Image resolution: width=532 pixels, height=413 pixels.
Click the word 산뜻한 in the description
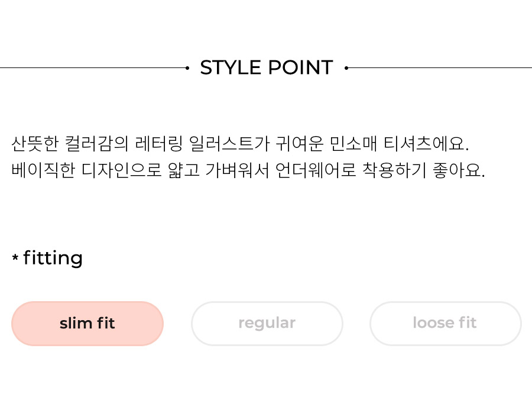point(35,144)
